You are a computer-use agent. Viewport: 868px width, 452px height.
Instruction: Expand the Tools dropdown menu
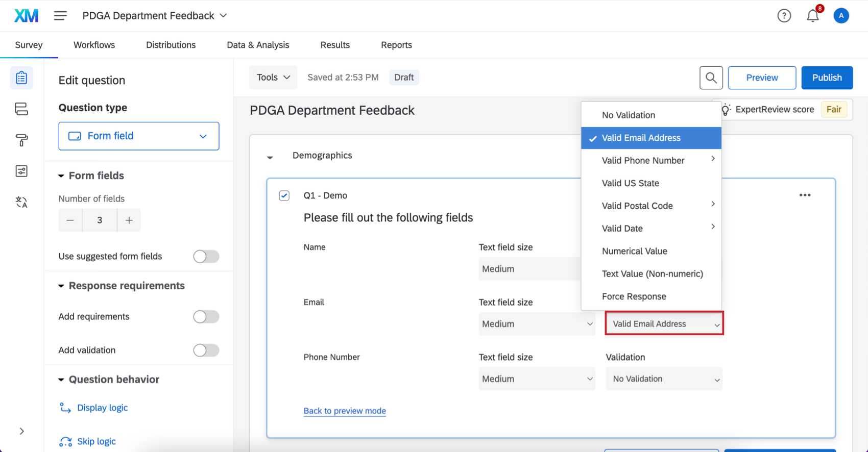(x=273, y=78)
